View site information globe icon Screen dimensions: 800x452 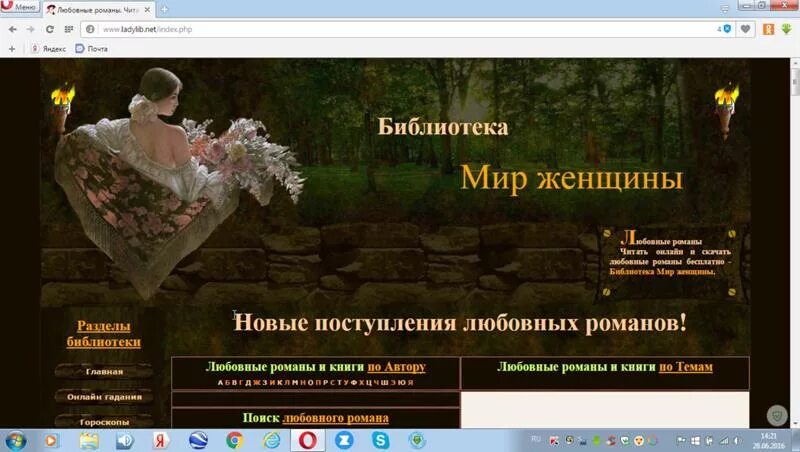[90, 30]
